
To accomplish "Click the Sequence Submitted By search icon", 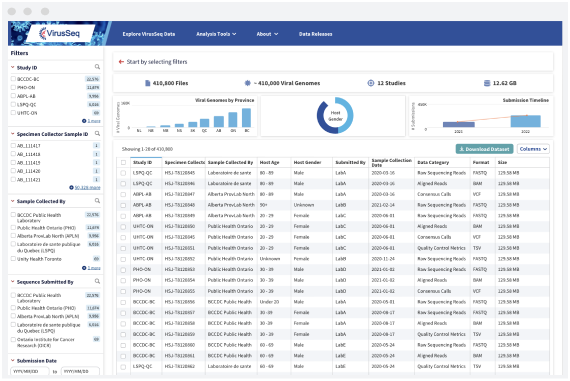I will (x=97, y=281).
